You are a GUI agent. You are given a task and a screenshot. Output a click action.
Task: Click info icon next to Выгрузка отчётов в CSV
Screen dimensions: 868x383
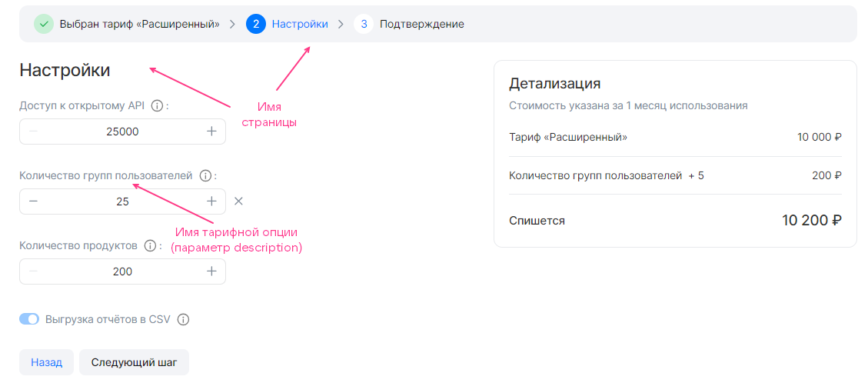click(x=184, y=319)
